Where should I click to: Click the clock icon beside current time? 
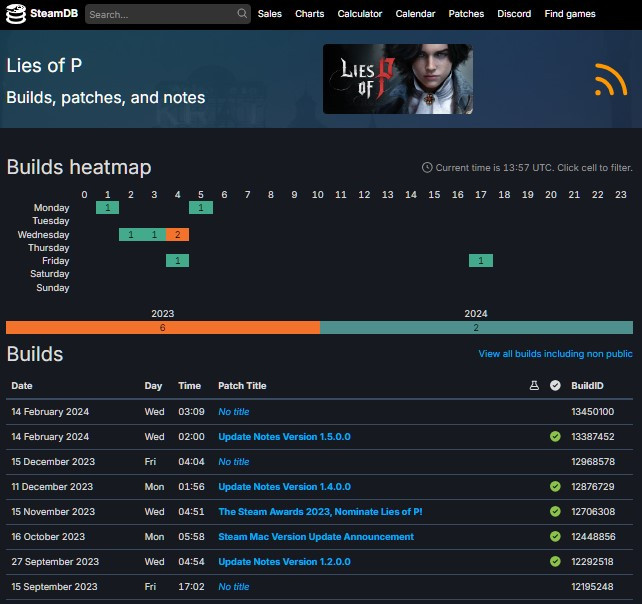click(x=427, y=168)
